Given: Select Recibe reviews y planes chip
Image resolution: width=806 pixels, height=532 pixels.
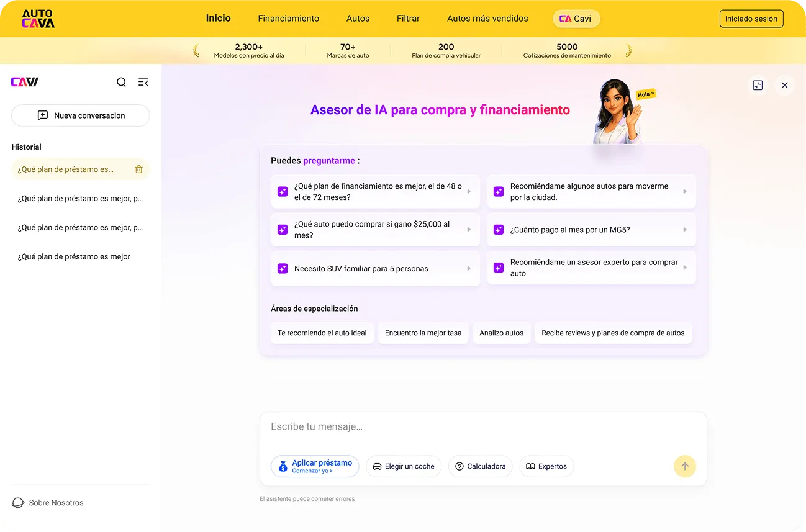Looking at the screenshot, I should [613, 333].
